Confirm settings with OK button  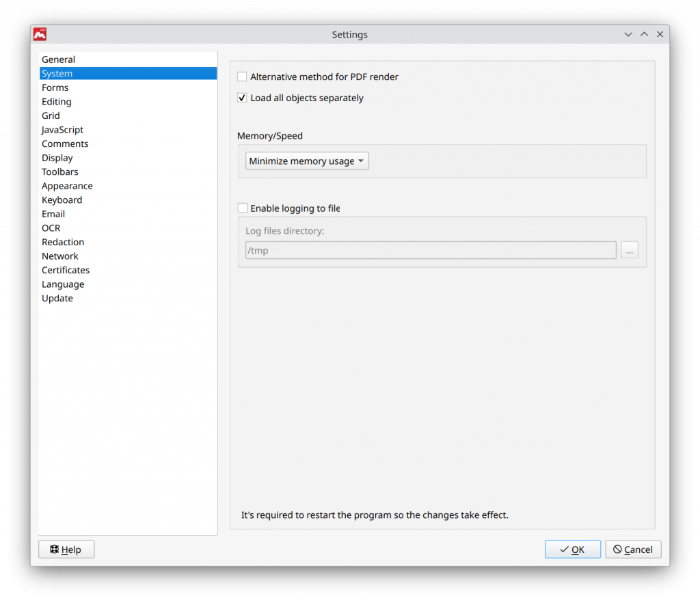click(x=572, y=549)
